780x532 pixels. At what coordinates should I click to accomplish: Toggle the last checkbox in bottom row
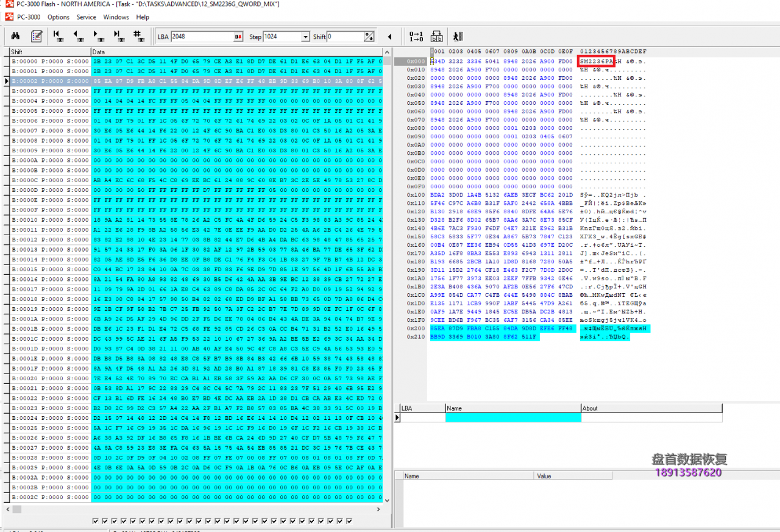349,521
